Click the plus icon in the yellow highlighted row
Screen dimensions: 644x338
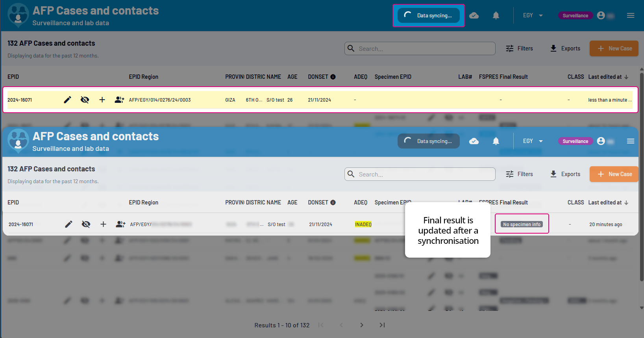102,100
